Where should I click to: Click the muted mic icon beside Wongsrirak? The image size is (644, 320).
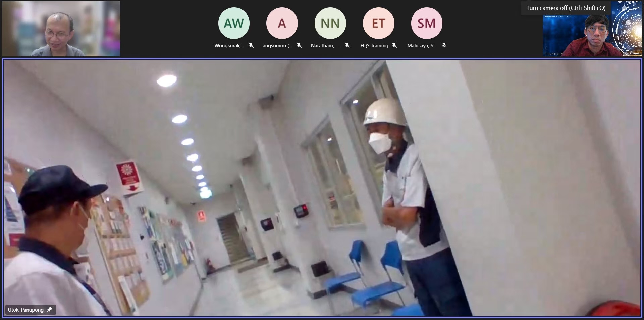[251, 45]
